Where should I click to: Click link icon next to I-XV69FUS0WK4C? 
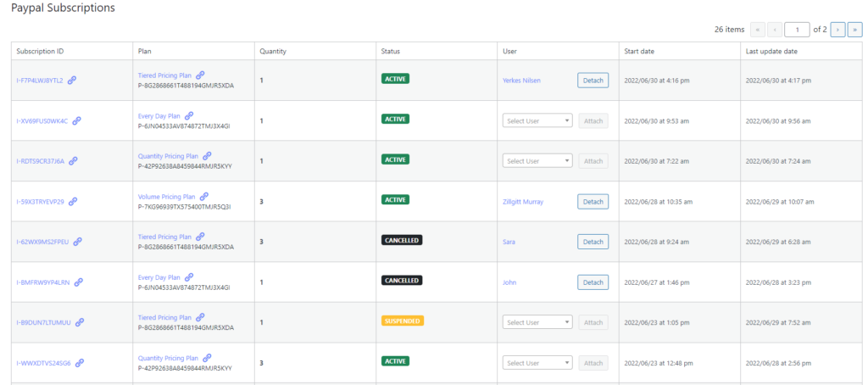[x=77, y=120]
